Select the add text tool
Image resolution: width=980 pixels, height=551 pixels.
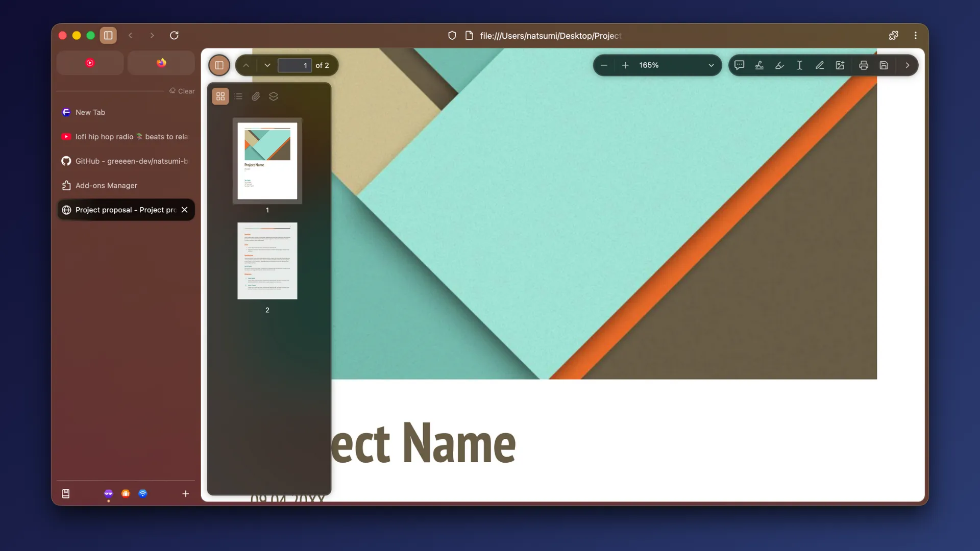(x=799, y=65)
